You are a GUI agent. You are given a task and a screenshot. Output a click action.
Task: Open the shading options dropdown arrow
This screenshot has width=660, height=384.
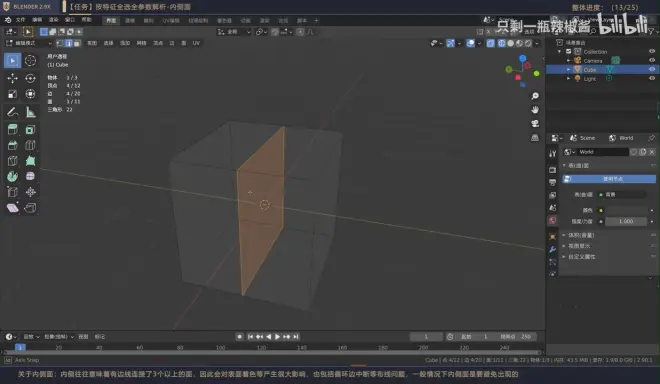pos(537,43)
